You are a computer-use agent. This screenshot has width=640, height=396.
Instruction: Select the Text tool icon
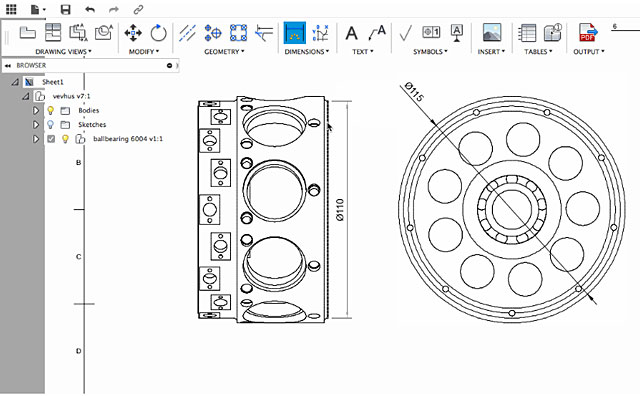[351, 33]
